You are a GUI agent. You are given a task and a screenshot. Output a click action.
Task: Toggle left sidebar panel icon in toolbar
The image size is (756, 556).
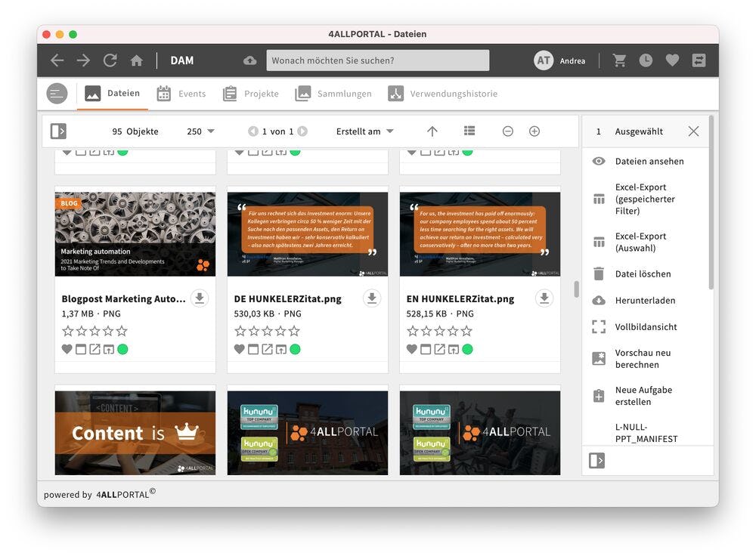tap(58, 131)
